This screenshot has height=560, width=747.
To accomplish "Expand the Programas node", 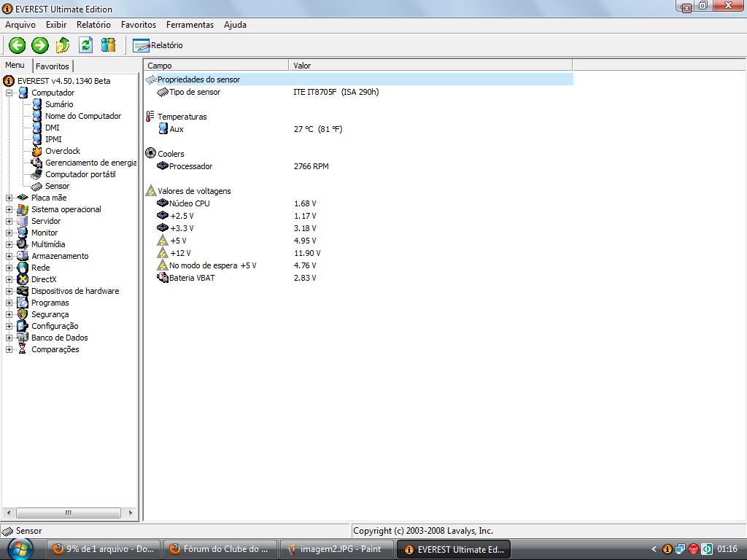I will pos(9,303).
